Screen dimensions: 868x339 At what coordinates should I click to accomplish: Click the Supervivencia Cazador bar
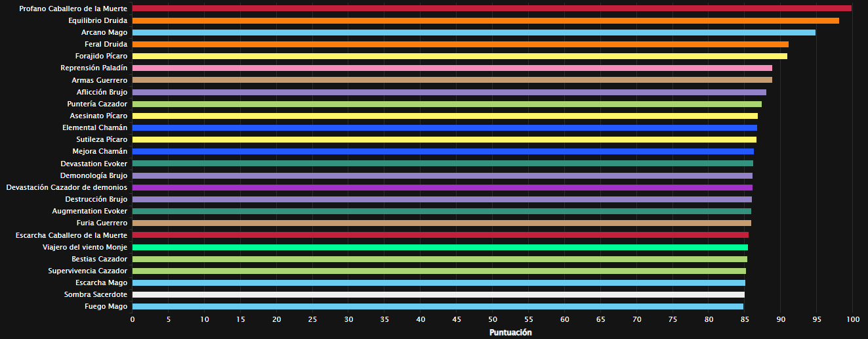pyautogui.click(x=439, y=271)
